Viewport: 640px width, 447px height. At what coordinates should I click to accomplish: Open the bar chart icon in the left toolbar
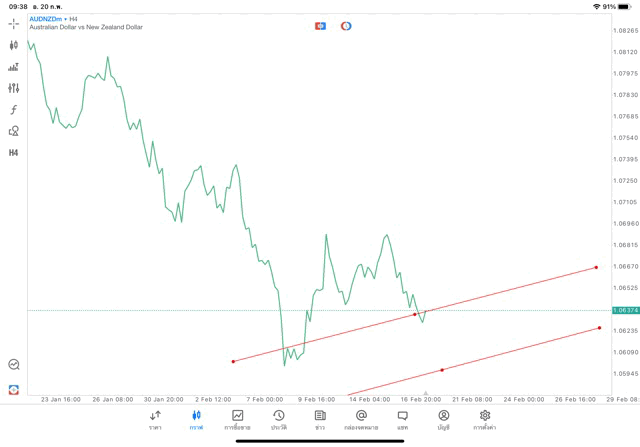coord(14,67)
